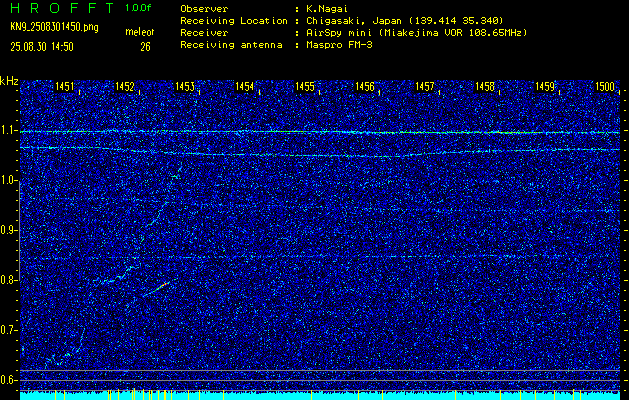The image size is (629, 400).
Task: Click the meteor count value 26
Action: pyautogui.click(x=145, y=47)
